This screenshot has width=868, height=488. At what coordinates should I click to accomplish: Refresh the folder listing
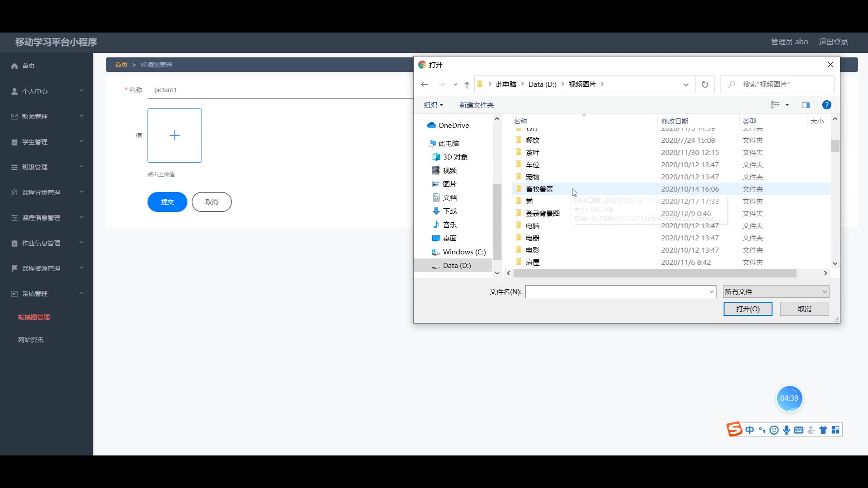(705, 84)
